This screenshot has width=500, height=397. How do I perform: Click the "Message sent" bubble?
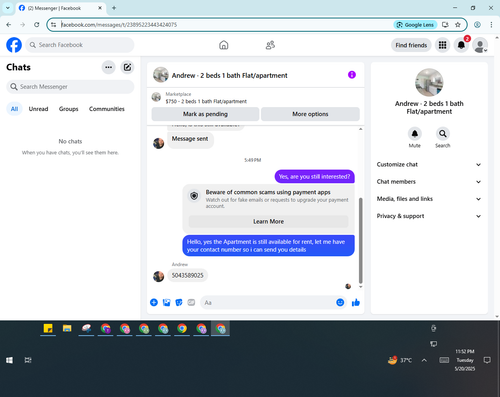tap(190, 139)
